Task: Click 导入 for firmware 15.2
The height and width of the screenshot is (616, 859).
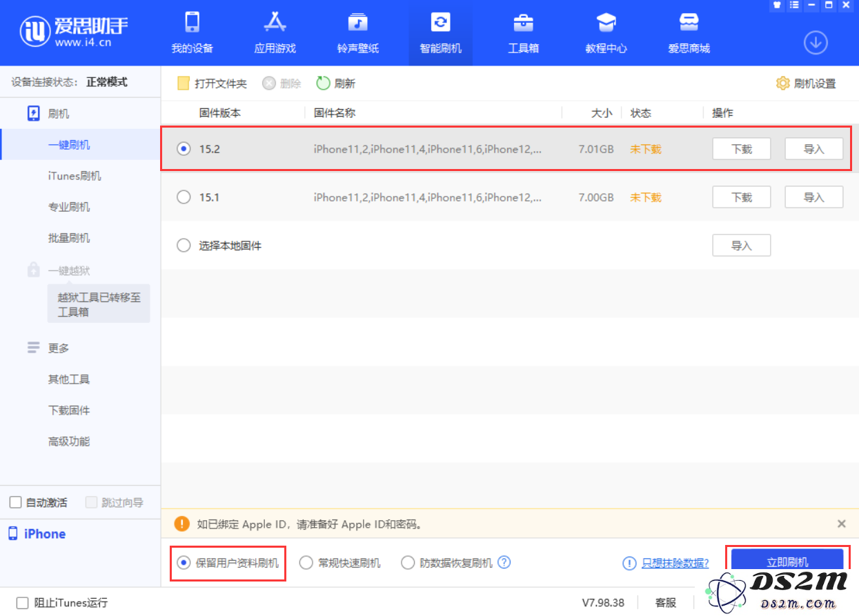Action: pyautogui.click(x=814, y=148)
